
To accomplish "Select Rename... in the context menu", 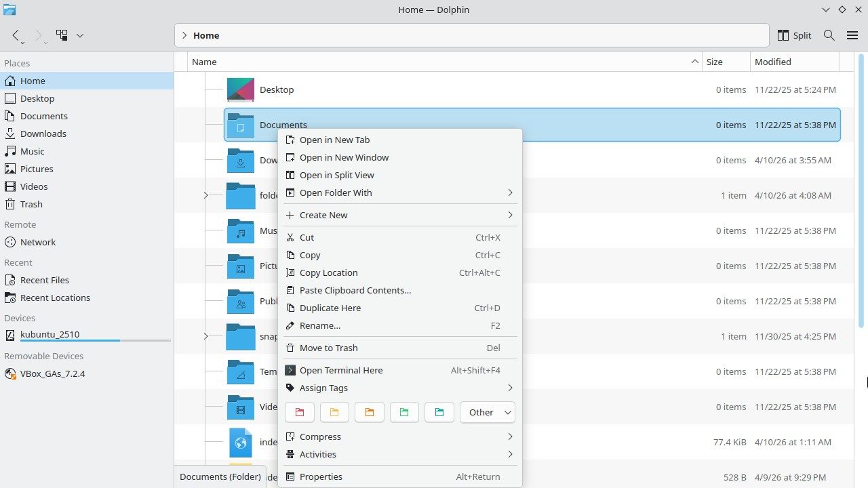I will click(x=400, y=325).
